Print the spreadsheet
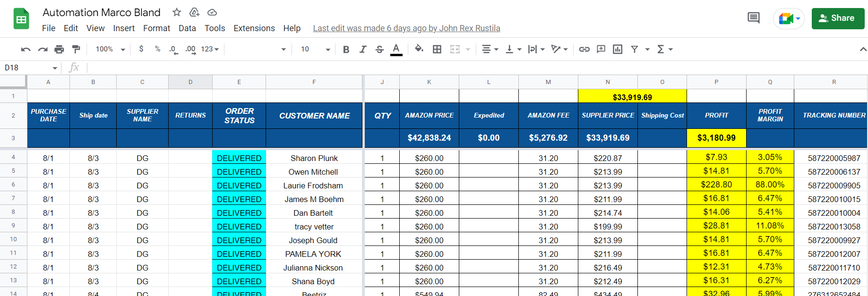This screenshot has height=296, width=868. (x=59, y=49)
